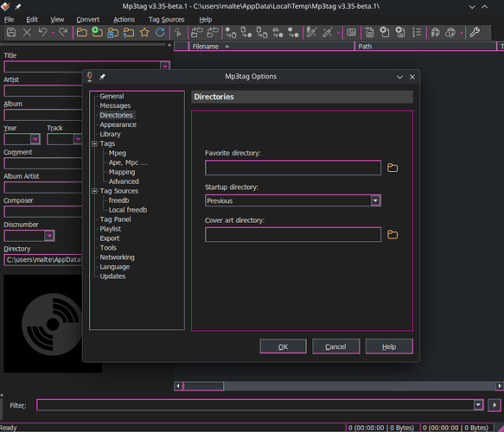This screenshot has width=504, height=432.
Task: Select Networking in options tree
Action: [117, 257]
